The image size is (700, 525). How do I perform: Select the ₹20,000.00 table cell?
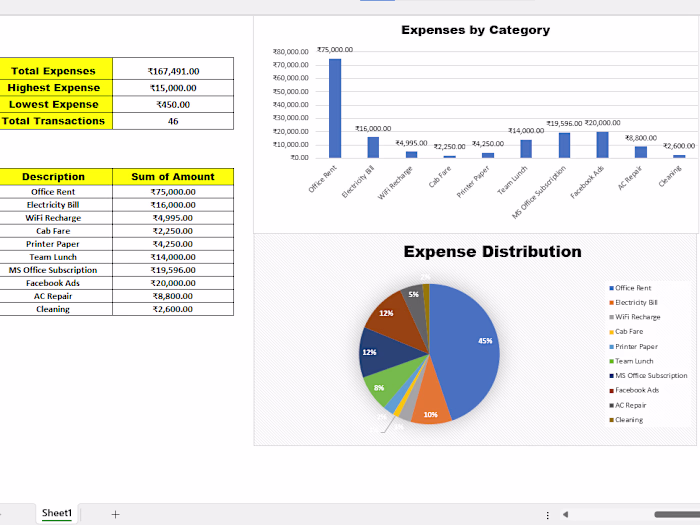[x=173, y=283]
